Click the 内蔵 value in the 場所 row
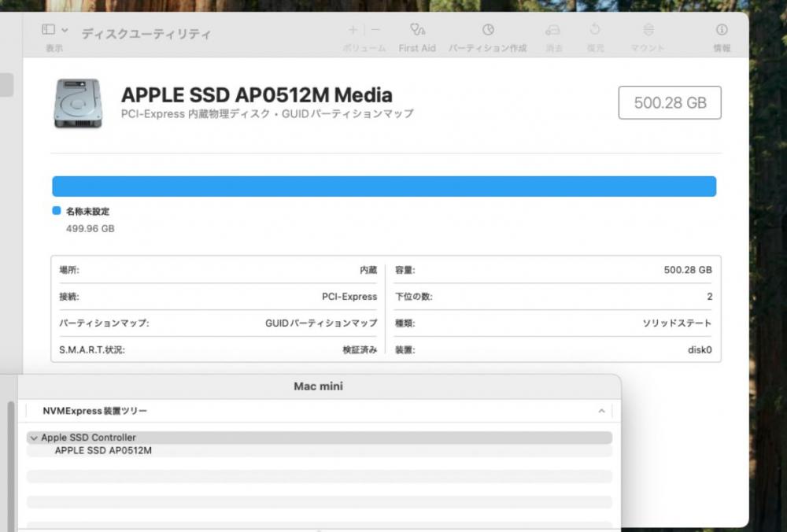Image resolution: width=787 pixels, height=532 pixels. point(368,270)
